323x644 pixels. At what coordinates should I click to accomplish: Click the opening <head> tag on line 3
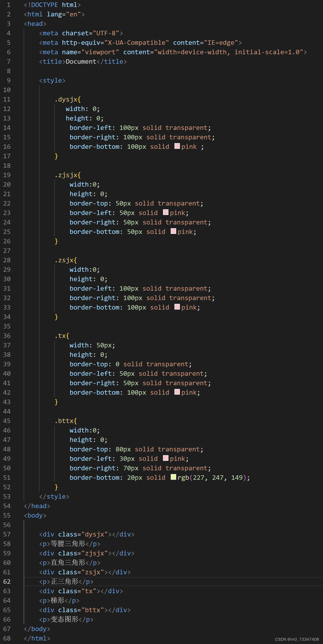click(x=35, y=24)
